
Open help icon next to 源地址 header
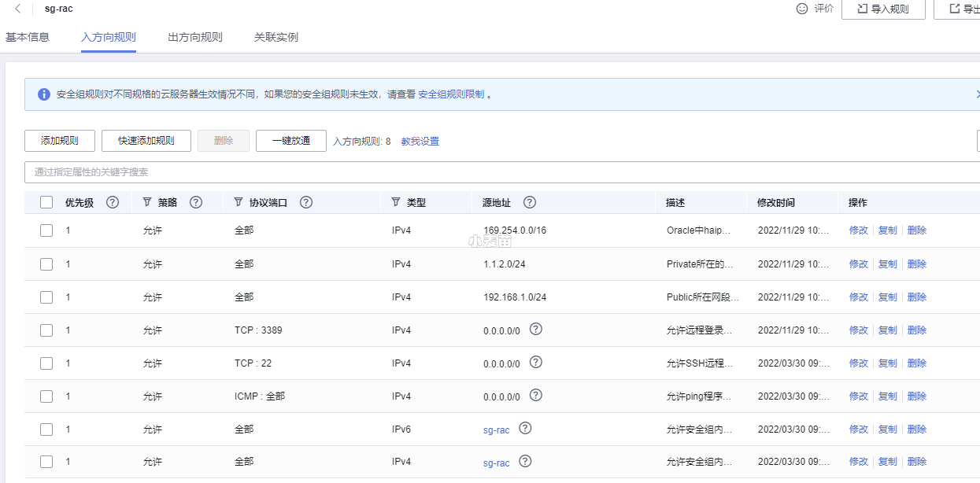coord(530,202)
